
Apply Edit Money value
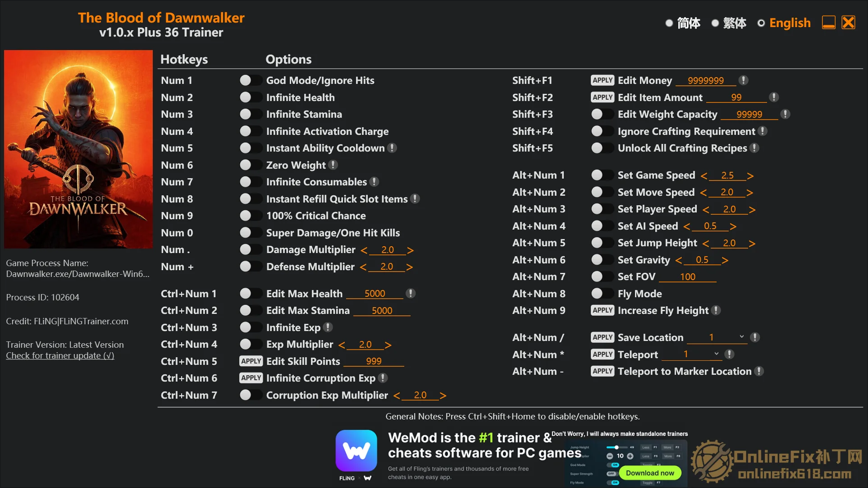pyautogui.click(x=603, y=80)
